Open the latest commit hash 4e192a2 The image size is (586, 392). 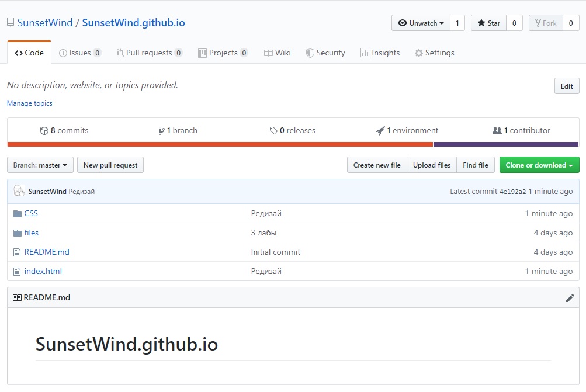coord(512,192)
